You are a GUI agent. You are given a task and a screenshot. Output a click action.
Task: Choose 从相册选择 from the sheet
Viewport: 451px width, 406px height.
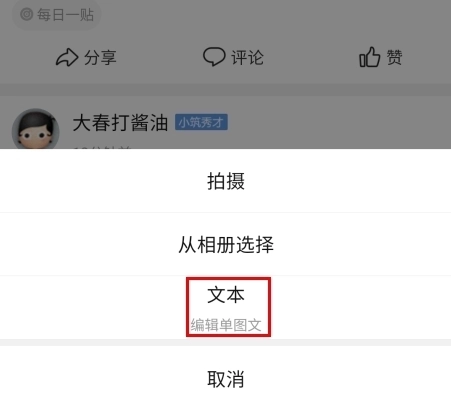tap(225, 244)
